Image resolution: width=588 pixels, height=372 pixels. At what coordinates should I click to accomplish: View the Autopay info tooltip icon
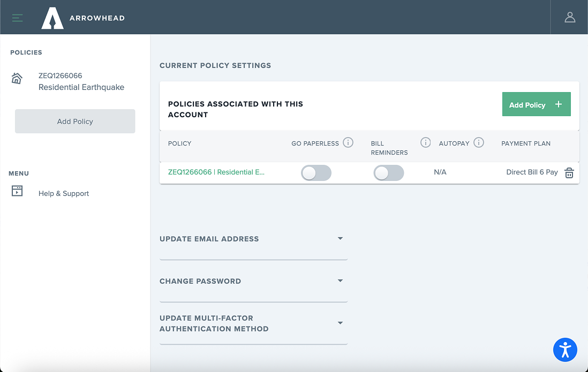pos(478,142)
